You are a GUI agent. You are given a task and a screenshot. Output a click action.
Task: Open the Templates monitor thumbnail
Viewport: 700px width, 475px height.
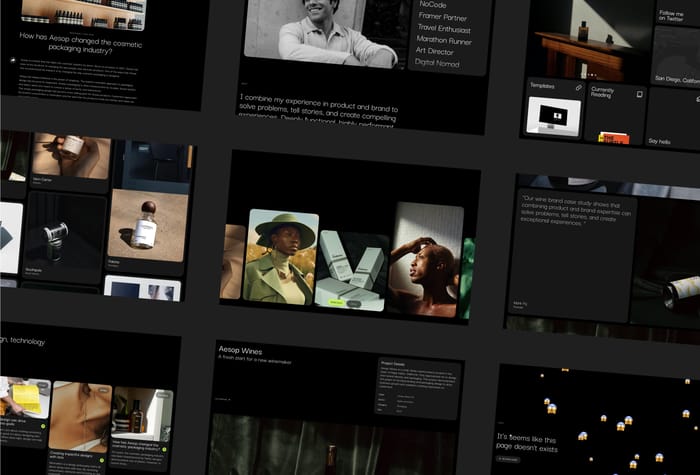point(554,117)
